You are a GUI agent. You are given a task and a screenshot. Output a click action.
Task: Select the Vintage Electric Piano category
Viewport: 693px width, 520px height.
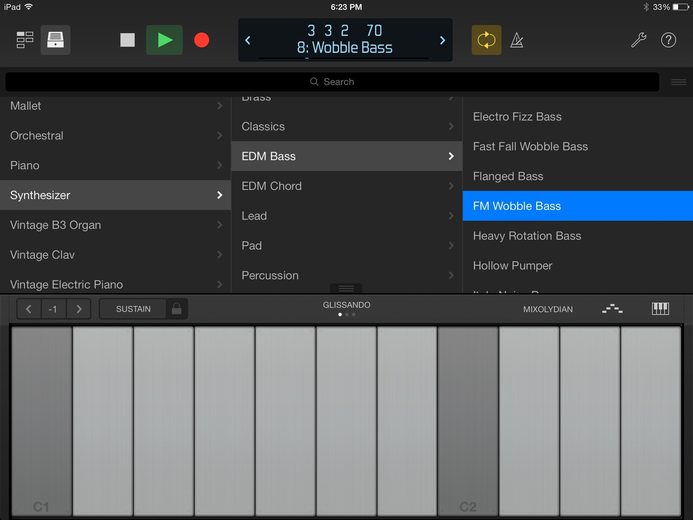[115, 284]
